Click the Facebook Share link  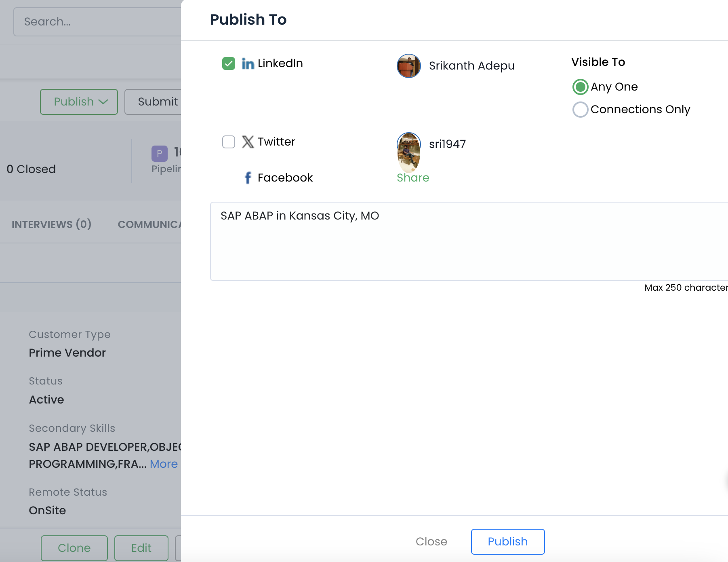[412, 178]
